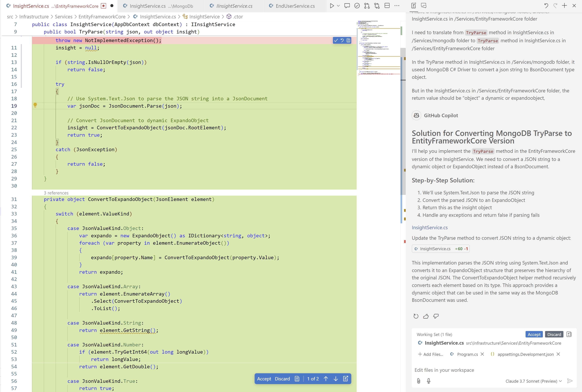Undo last edit in Copilot panel
This screenshot has width=582, height=392.
(546, 6)
